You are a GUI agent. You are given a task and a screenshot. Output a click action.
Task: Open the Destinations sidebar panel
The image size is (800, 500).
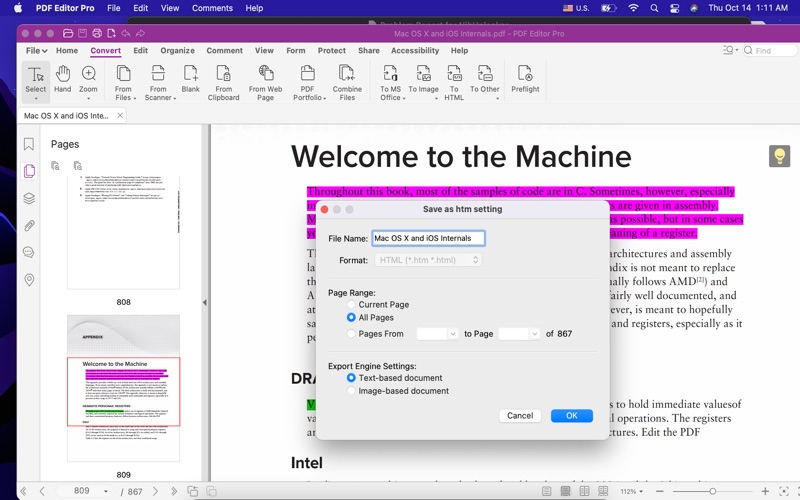coord(29,280)
